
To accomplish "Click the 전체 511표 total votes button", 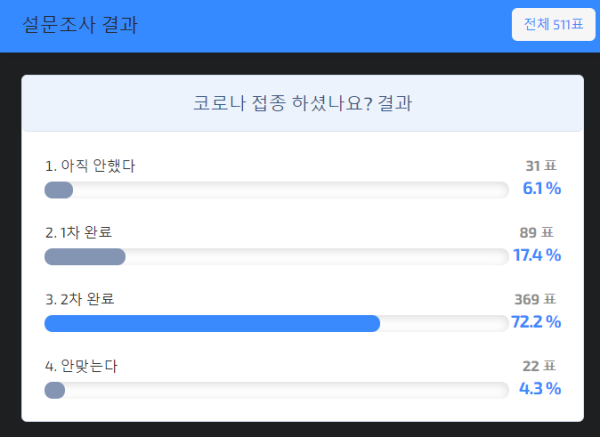I will click(553, 24).
